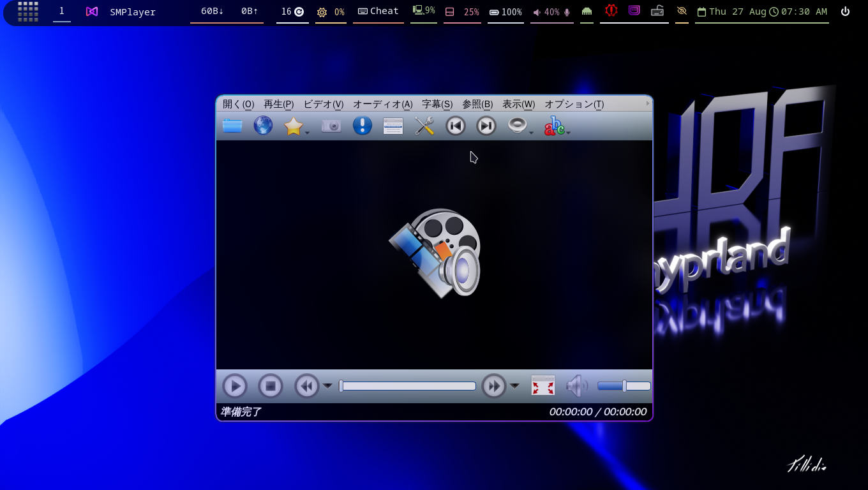The image size is (868, 490).
Task: Fast forward using the double-right arrow button
Action: (x=493, y=386)
